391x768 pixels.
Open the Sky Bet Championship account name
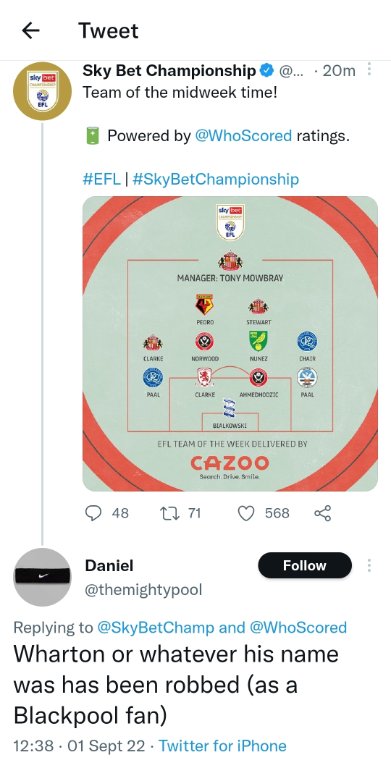pos(169,72)
